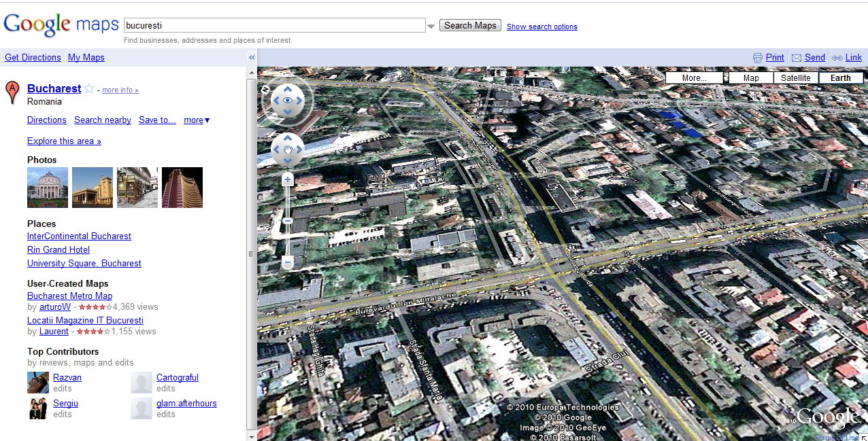Switch to Satellite view

[x=796, y=78]
